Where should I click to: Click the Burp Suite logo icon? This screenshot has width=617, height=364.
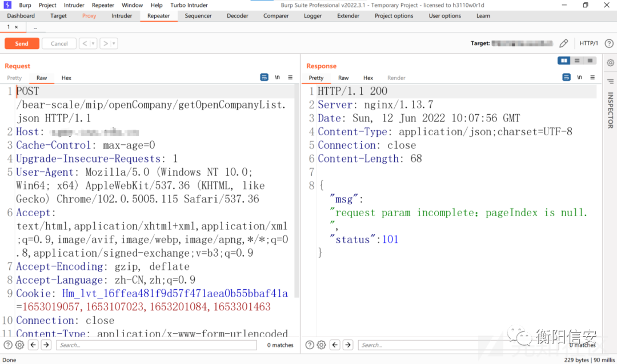pyautogui.click(x=7, y=5)
